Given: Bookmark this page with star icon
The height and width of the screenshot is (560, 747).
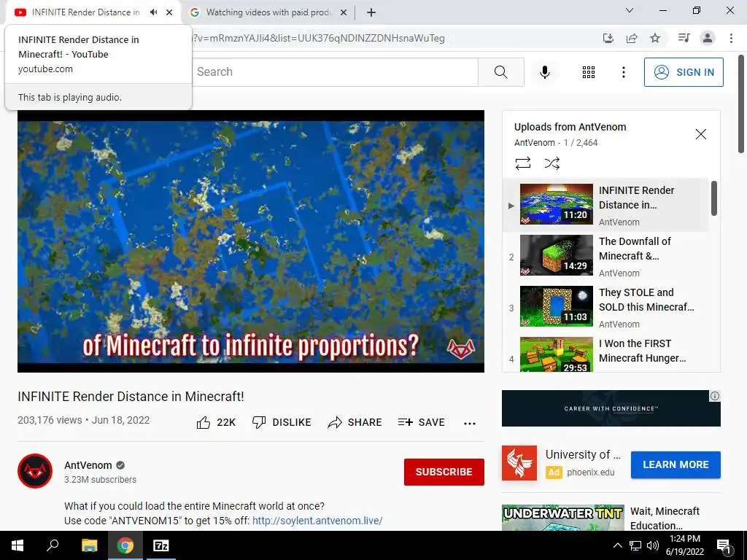Looking at the screenshot, I should (655, 38).
